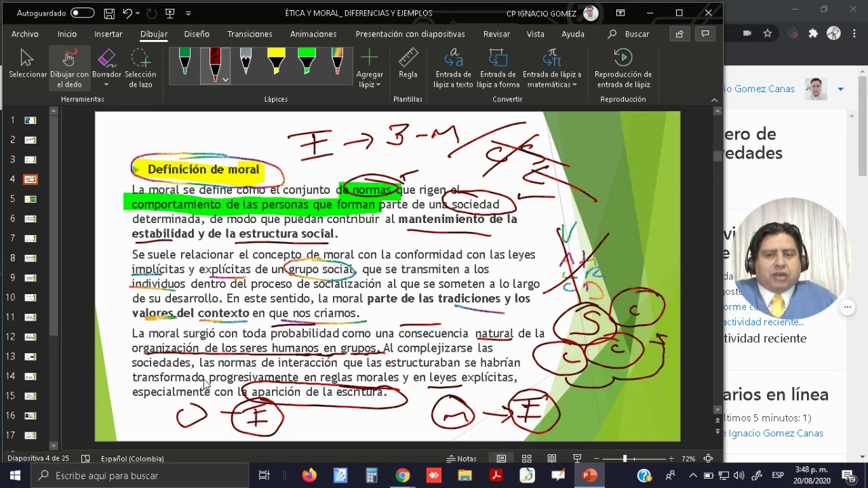
Task: Open the Windows Start menu
Action: pos(15,475)
